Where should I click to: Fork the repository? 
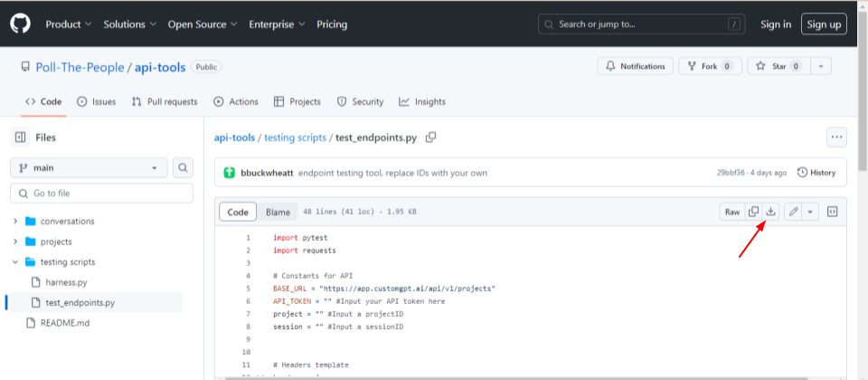[711, 66]
